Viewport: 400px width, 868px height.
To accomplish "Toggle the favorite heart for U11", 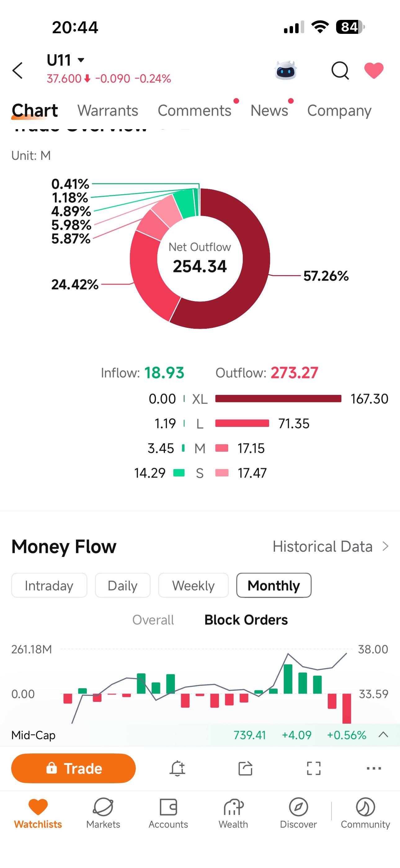I will click(374, 70).
